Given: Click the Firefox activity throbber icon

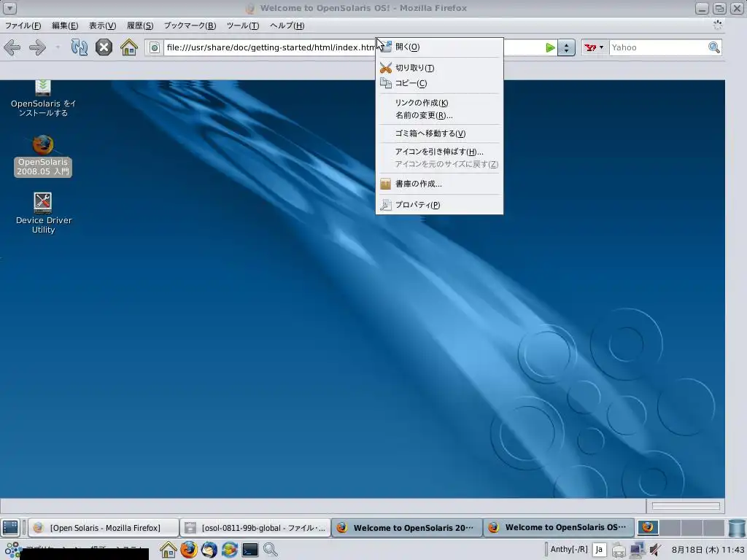Looking at the screenshot, I should click(718, 25).
